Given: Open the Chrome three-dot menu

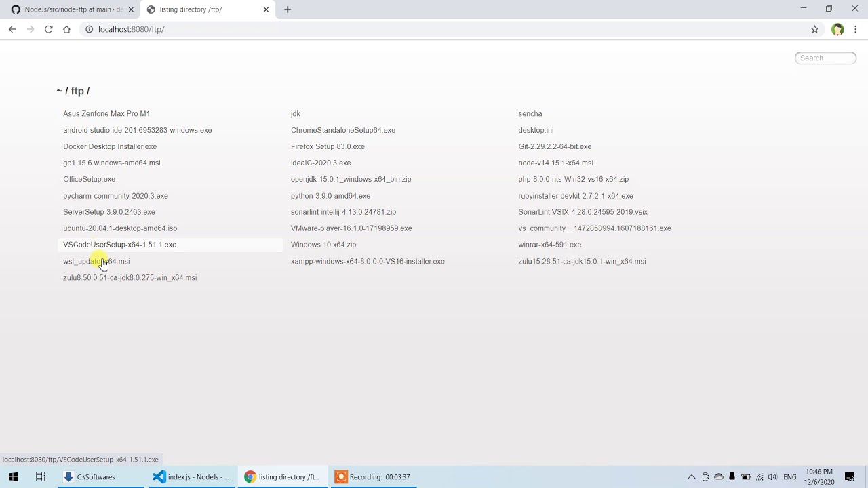Looking at the screenshot, I should coord(856,29).
